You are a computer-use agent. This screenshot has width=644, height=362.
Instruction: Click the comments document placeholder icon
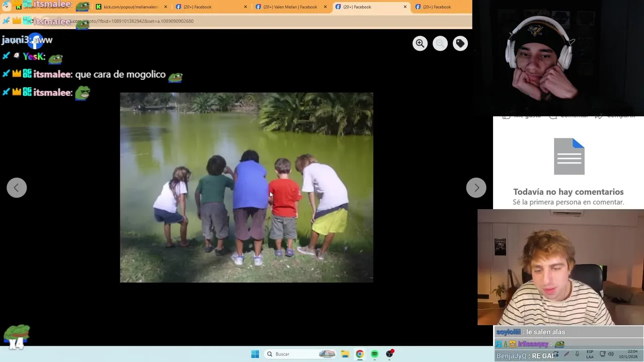569,156
